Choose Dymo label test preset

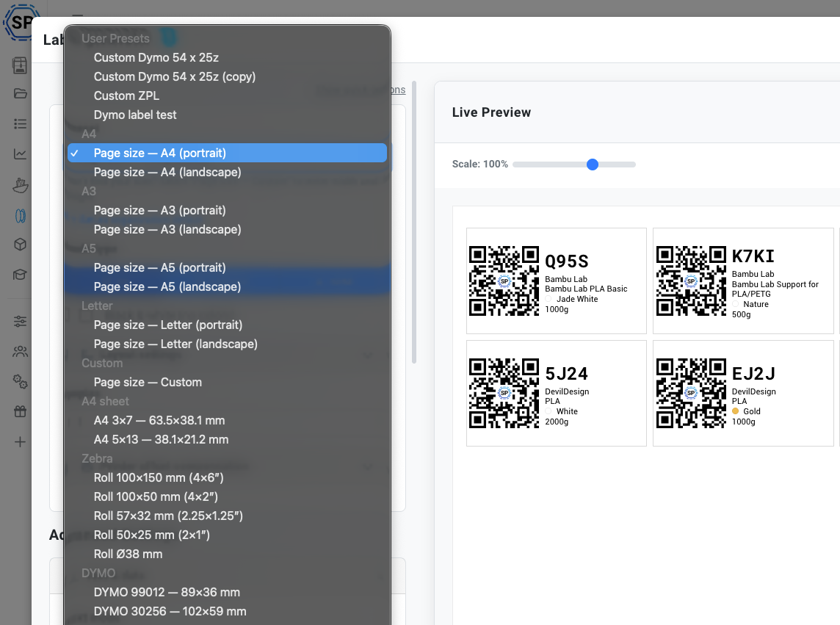227,115
